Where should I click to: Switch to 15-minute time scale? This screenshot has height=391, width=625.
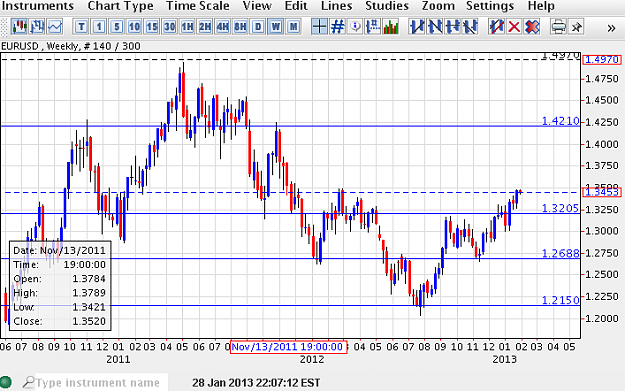point(152,27)
